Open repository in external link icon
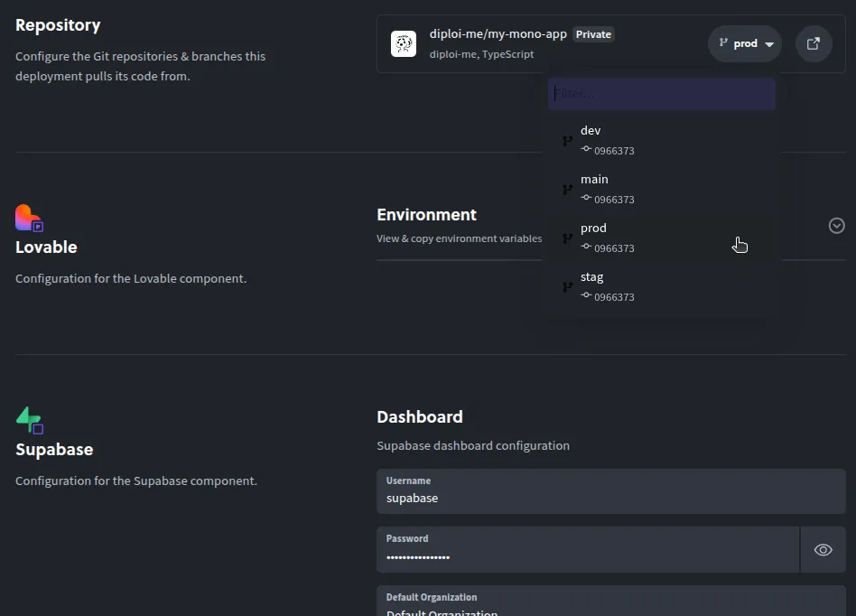The height and width of the screenshot is (616, 856). [x=814, y=43]
